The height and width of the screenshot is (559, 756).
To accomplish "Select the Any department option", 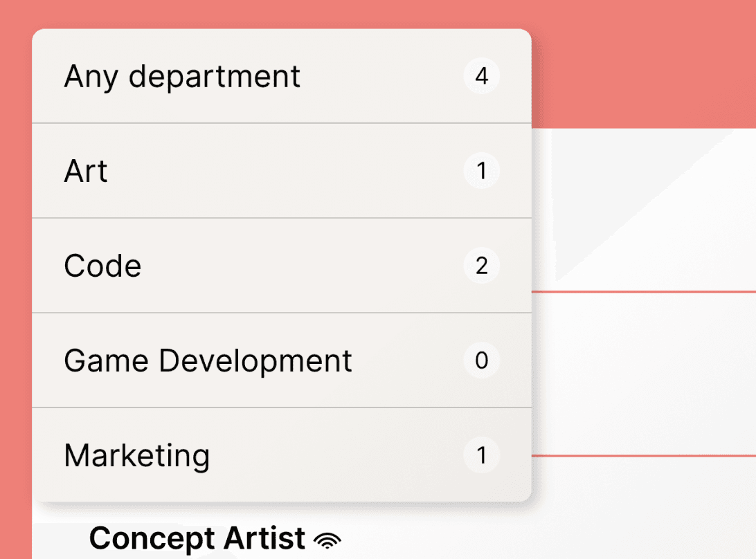I will coord(182,76).
